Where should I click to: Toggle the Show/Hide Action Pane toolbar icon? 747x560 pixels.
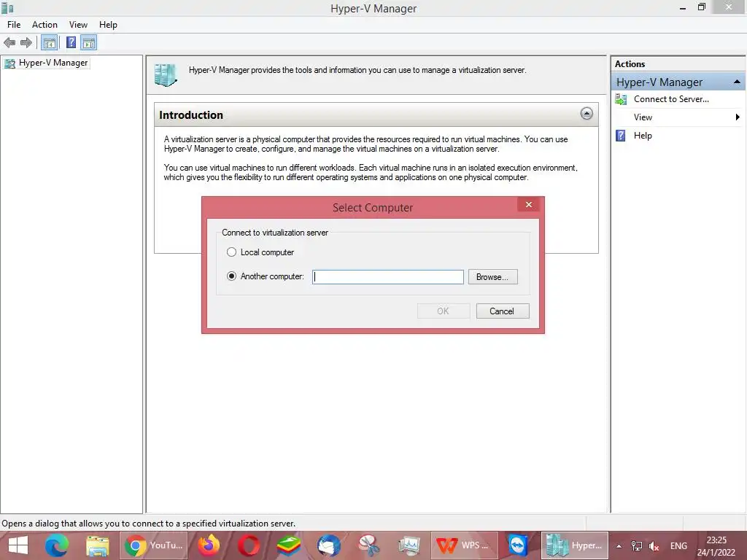click(x=88, y=43)
